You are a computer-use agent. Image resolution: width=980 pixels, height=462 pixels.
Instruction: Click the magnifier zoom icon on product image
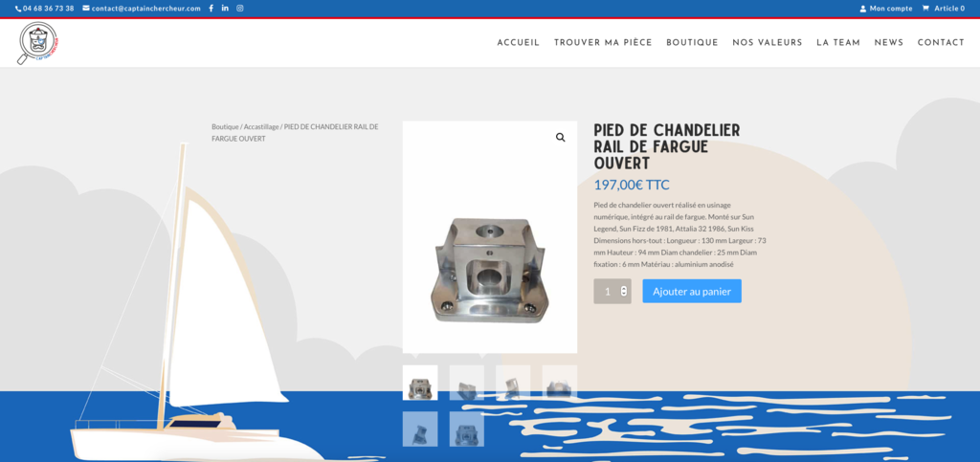coord(561,138)
